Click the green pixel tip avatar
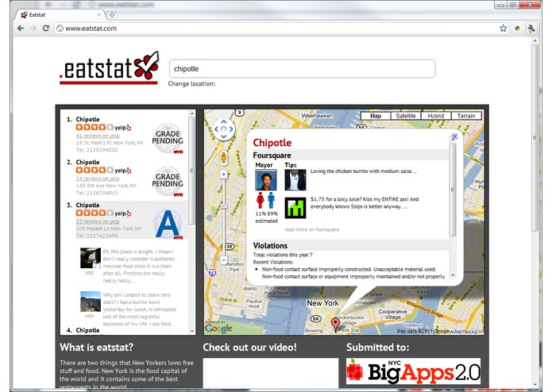The height and width of the screenshot is (392, 552). [x=295, y=208]
